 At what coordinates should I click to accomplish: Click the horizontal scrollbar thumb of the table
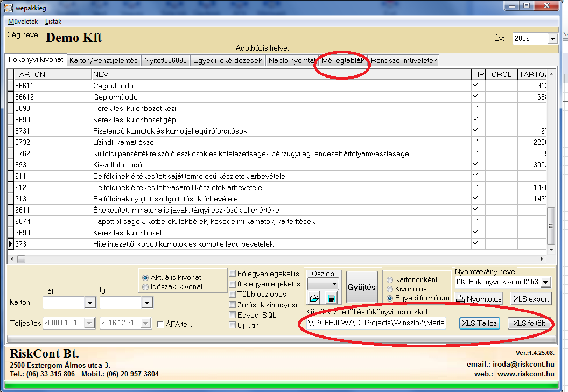pyautogui.click(x=22, y=260)
